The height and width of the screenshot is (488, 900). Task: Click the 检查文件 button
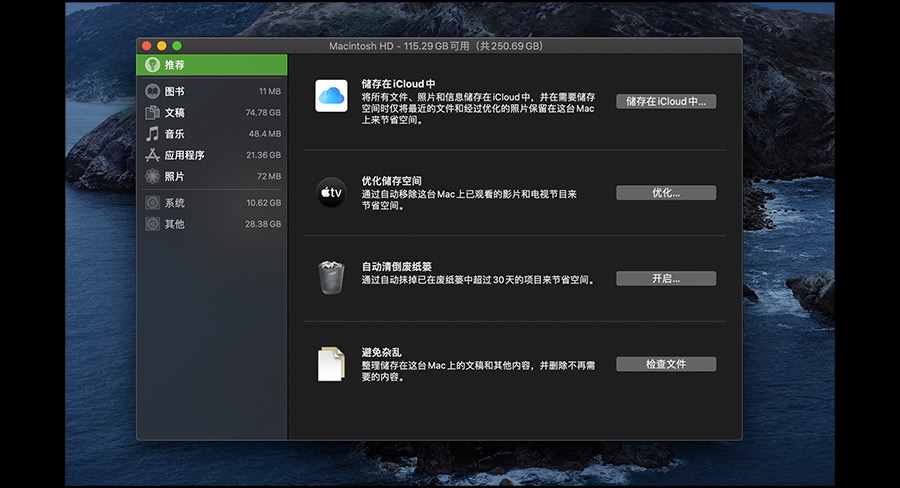(666, 364)
